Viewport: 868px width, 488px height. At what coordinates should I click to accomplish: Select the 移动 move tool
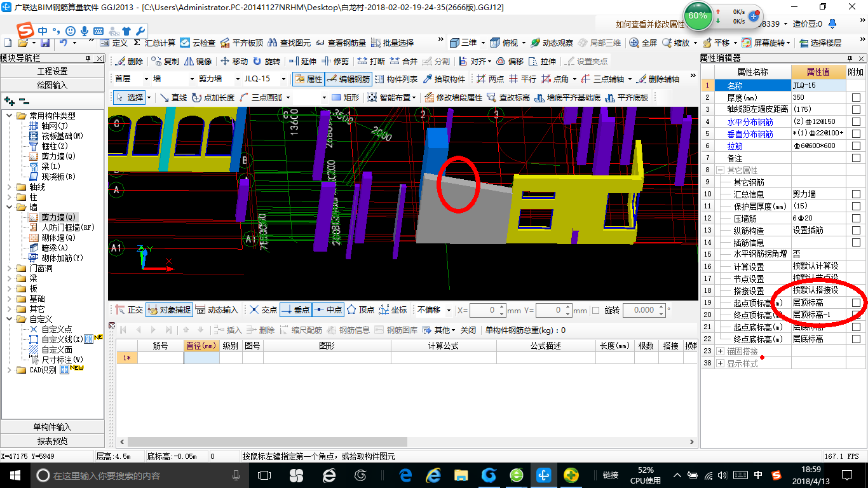click(x=234, y=62)
